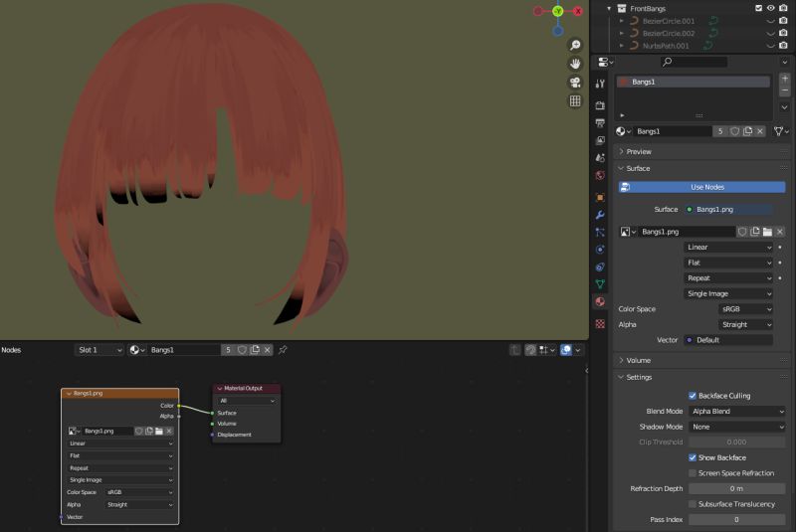The image size is (796, 532).
Task: Open the Blend Mode dropdown
Action: tap(737, 412)
